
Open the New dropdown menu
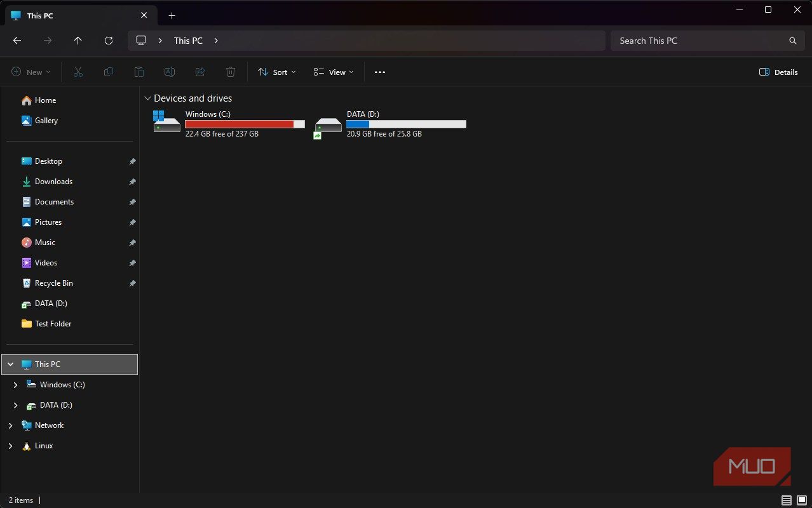[30, 72]
